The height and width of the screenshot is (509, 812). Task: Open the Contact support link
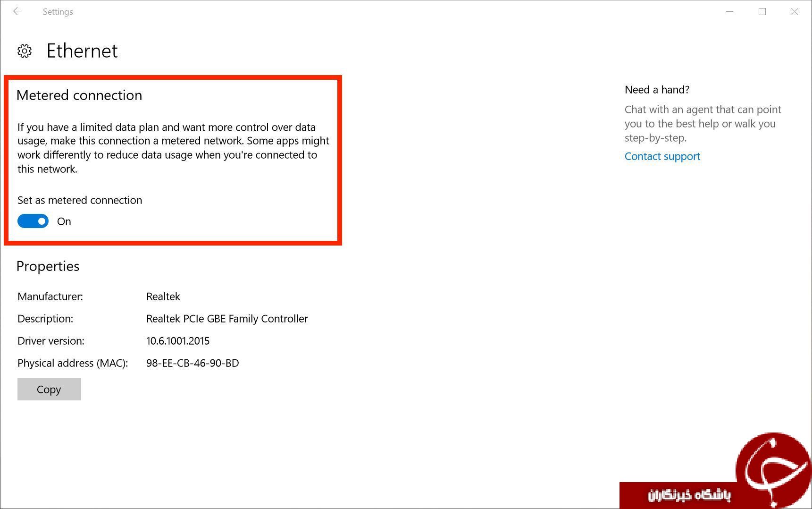[x=662, y=156]
